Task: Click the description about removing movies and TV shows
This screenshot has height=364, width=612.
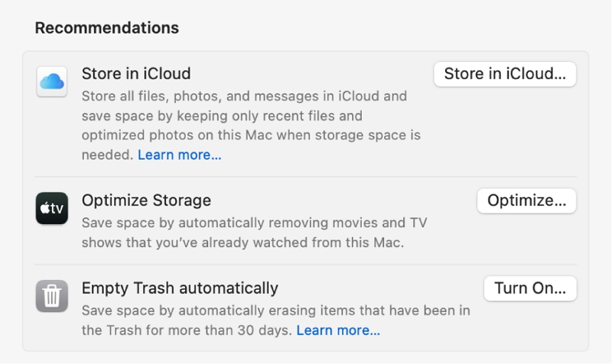Action: pyautogui.click(x=254, y=232)
